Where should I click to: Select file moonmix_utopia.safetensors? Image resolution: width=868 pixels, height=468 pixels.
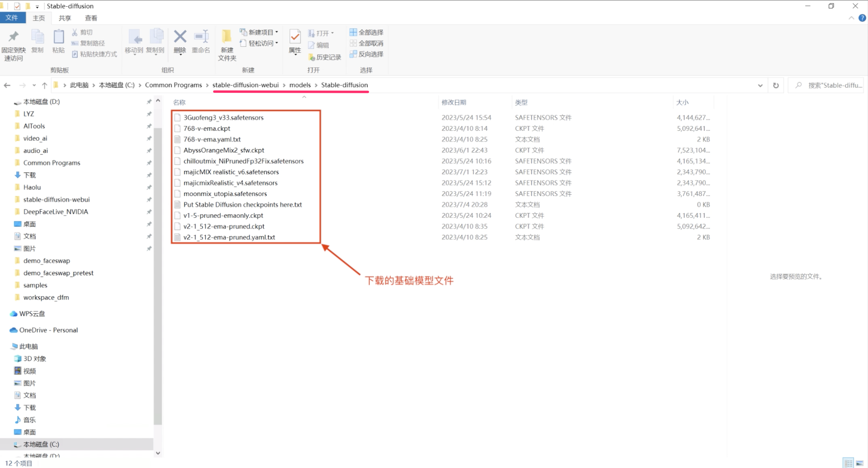tap(225, 194)
